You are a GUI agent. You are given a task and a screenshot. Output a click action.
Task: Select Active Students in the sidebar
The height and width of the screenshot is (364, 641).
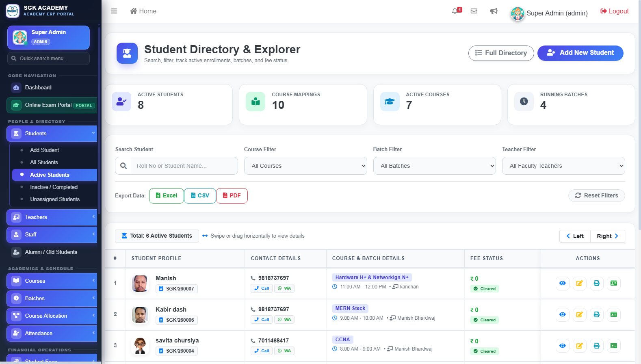pos(55,175)
